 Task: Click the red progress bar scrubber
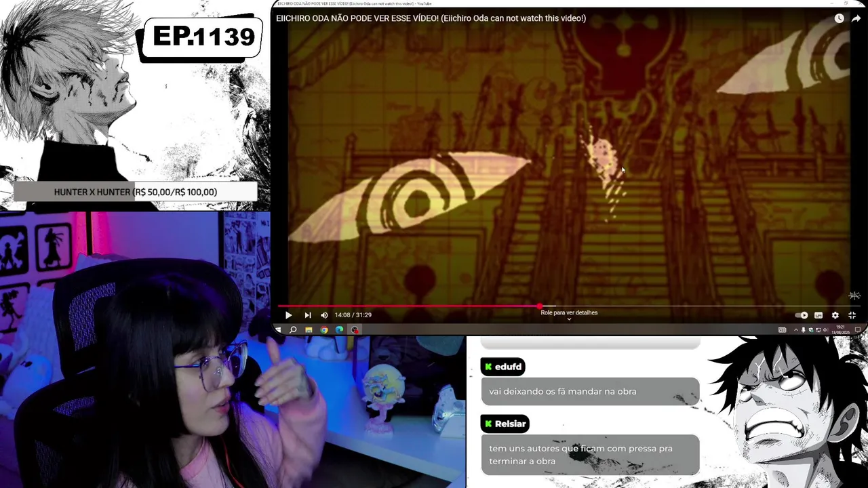pyautogui.click(x=540, y=306)
